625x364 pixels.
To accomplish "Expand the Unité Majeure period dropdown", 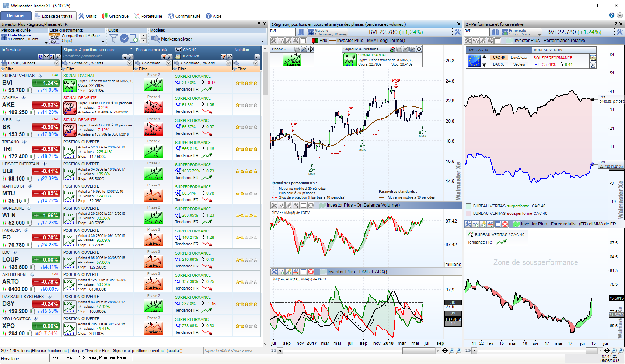I will [x=46, y=43].
